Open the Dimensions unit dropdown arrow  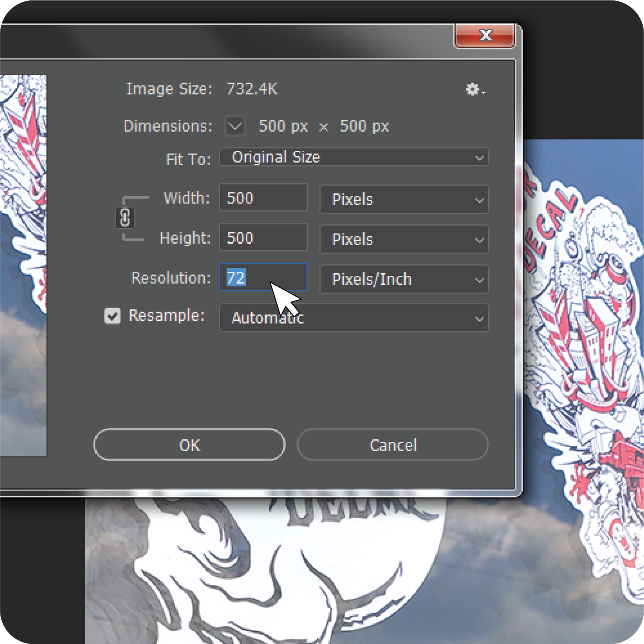(x=235, y=126)
